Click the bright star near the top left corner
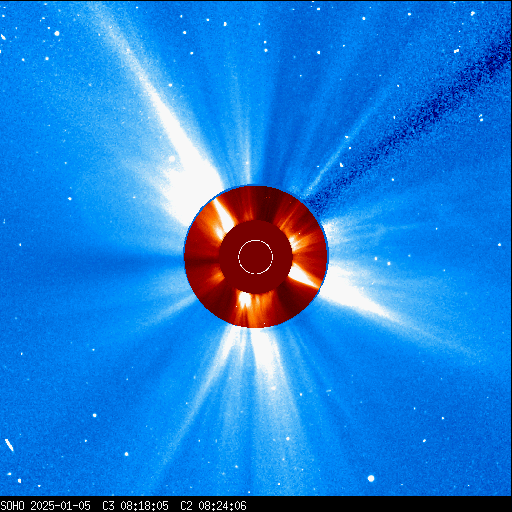512x512 pixels. tap(57, 33)
